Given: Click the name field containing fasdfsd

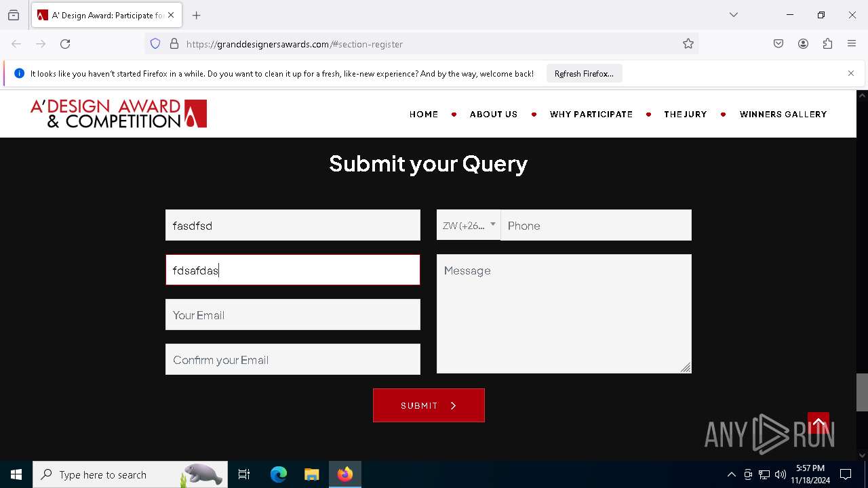Looking at the screenshot, I should coord(293,225).
